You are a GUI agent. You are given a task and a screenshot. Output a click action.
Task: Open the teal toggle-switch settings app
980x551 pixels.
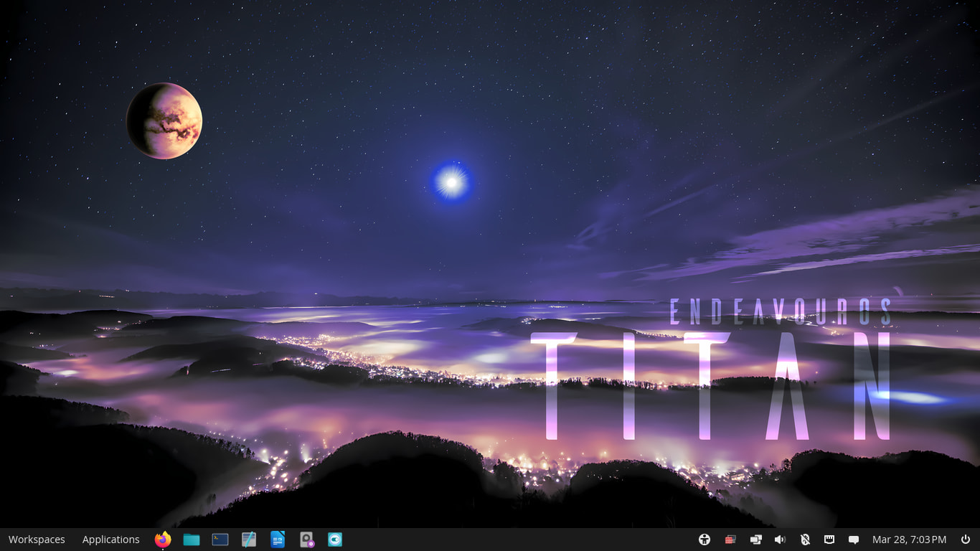(x=335, y=540)
